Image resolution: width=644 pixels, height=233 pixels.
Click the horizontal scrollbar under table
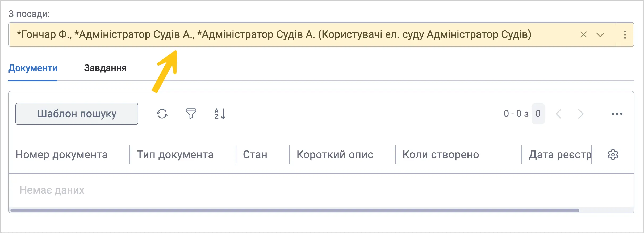tap(295, 210)
